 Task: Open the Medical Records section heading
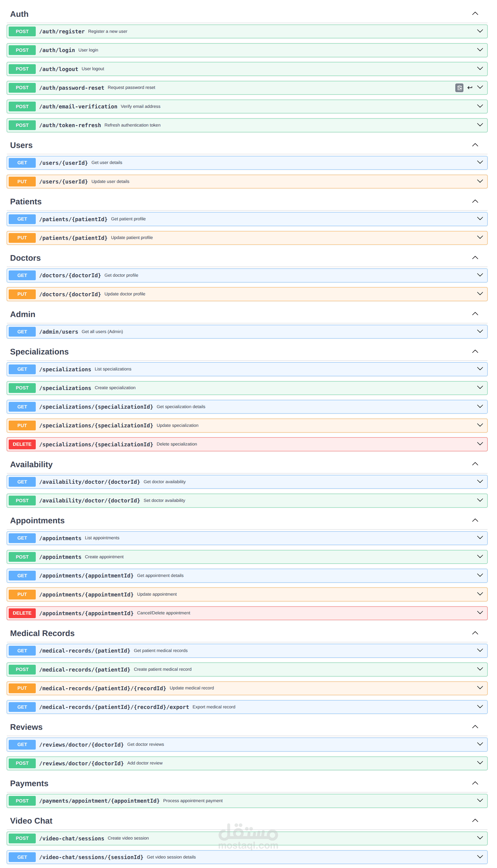tap(42, 633)
